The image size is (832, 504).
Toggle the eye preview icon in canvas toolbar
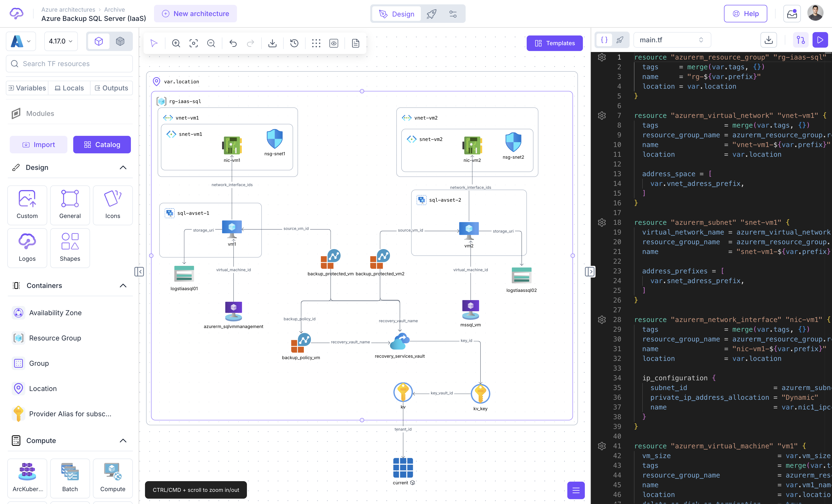[x=334, y=43]
